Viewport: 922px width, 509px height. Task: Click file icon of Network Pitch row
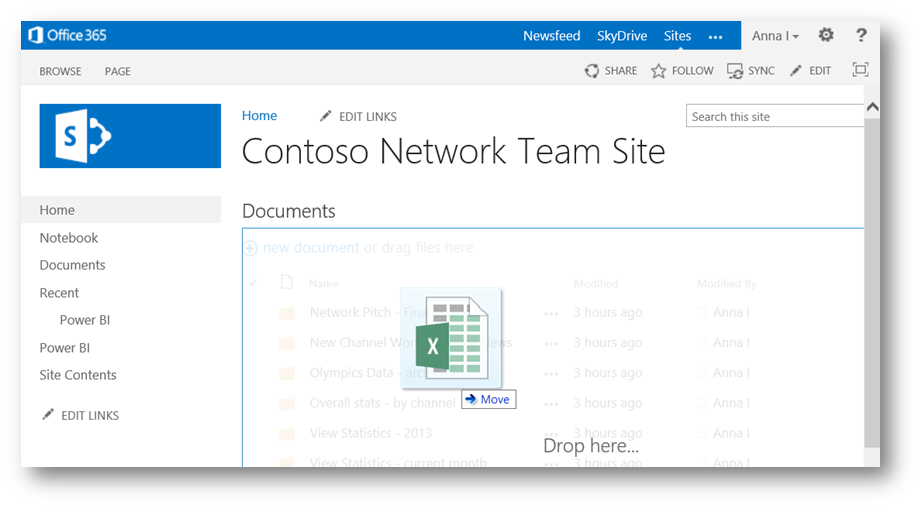click(x=286, y=313)
